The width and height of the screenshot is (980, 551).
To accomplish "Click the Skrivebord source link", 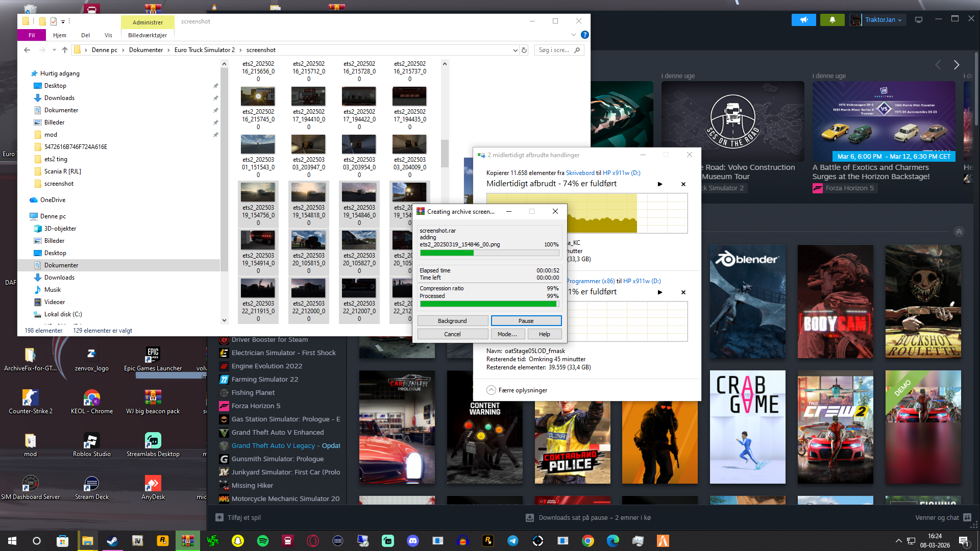I will [x=580, y=173].
